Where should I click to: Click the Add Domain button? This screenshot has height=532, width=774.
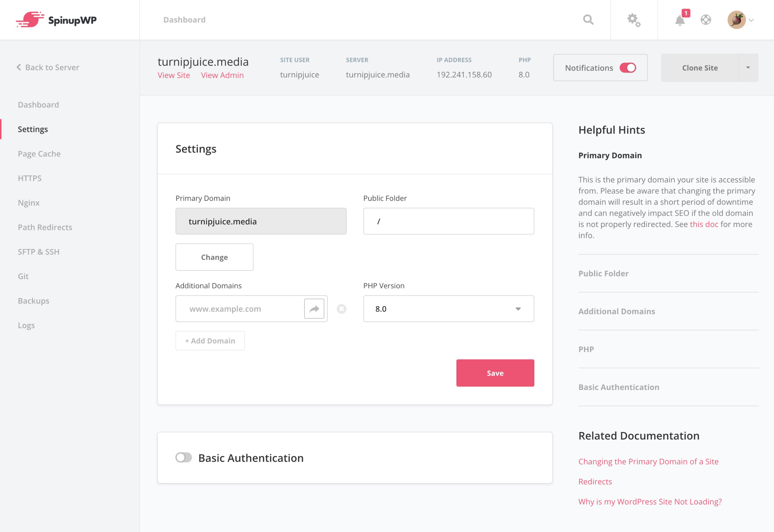coord(210,341)
